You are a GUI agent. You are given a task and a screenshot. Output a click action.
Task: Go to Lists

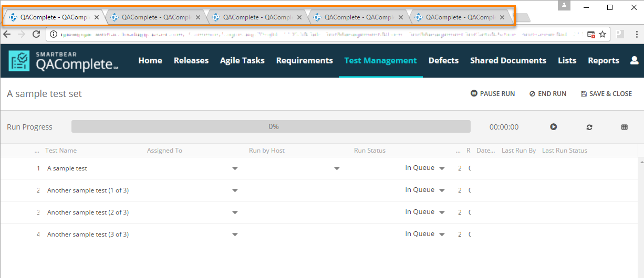[567, 61]
